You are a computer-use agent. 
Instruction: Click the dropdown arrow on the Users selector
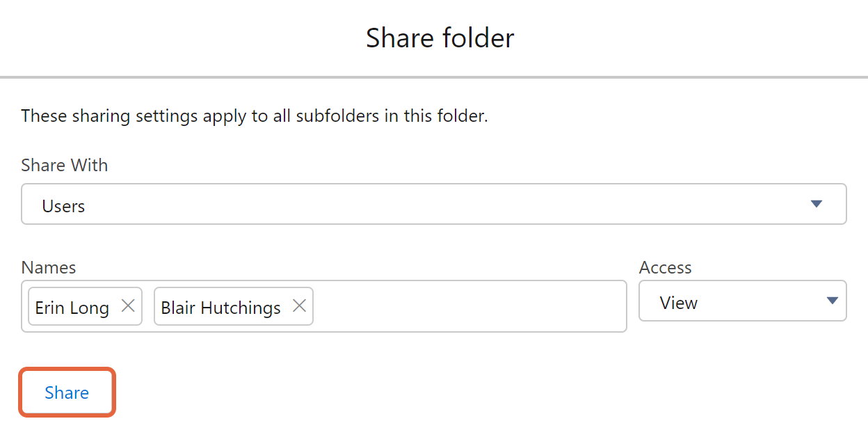pyautogui.click(x=815, y=204)
